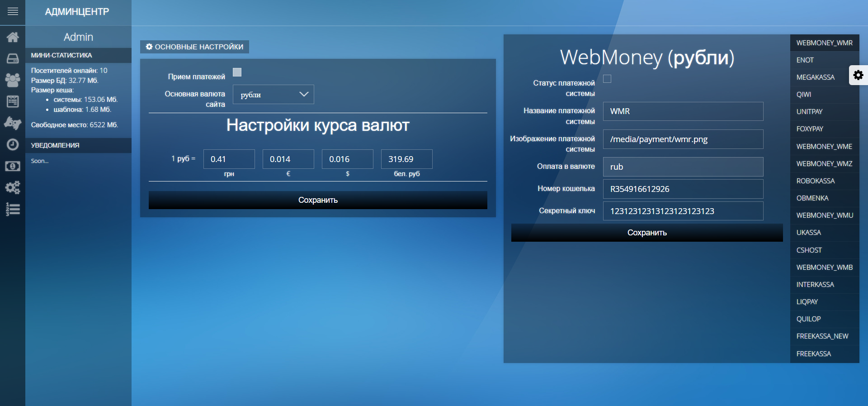
Task: Click the floating gear settings button at right edge
Action: pos(858,75)
